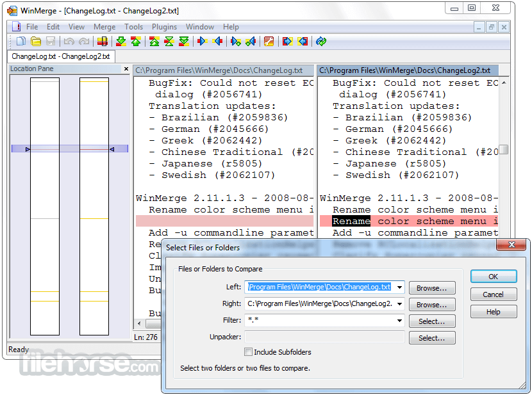Click the right file path header ChangeLog2.txt

click(x=408, y=70)
